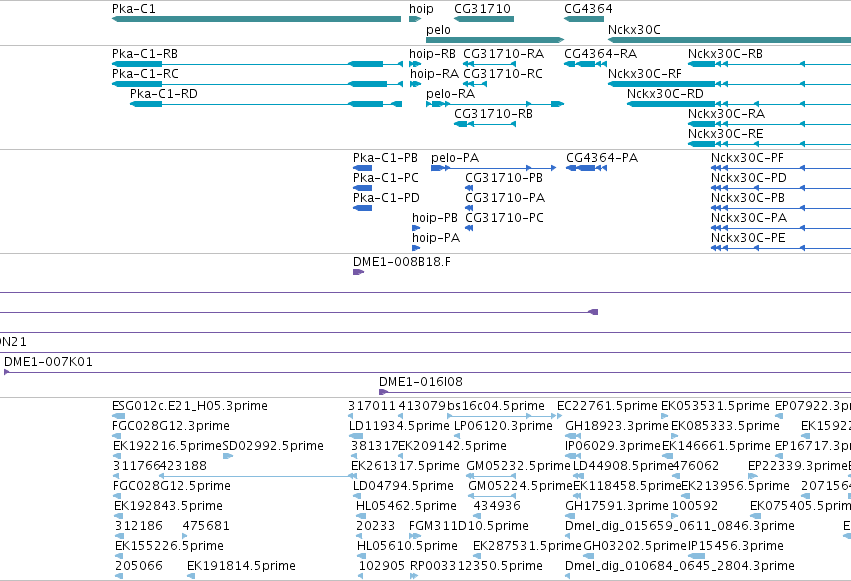851x581 pixels.
Task: Select the CG4364 gene label
Action: pyautogui.click(x=588, y=9)
